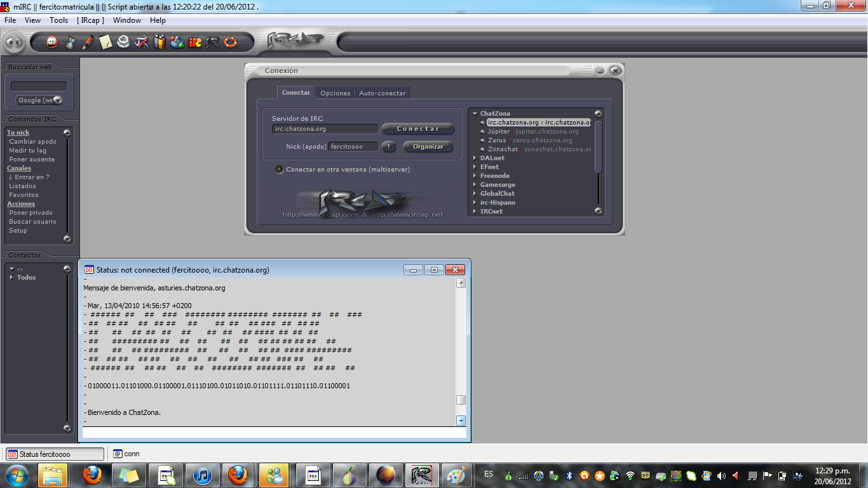Click the conn item in the switchbar
The height and width of the screenshot is (488, 868).
[126, 454]
